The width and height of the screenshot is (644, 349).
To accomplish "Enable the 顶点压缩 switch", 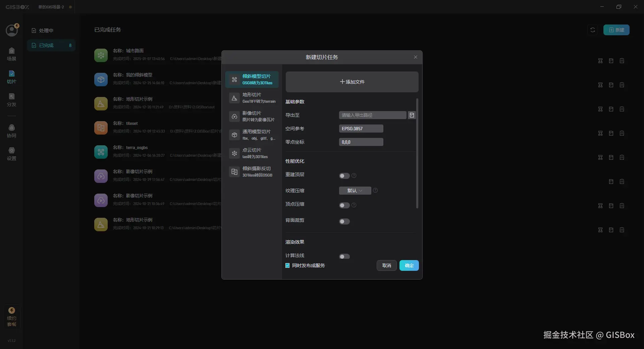I will (x=344, y=205).
